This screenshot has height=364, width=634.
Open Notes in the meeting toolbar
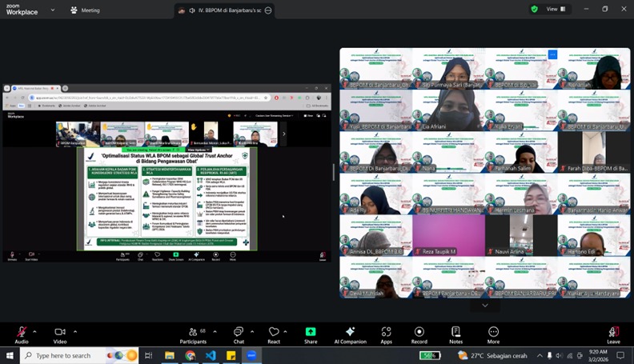tap(456, 332)
